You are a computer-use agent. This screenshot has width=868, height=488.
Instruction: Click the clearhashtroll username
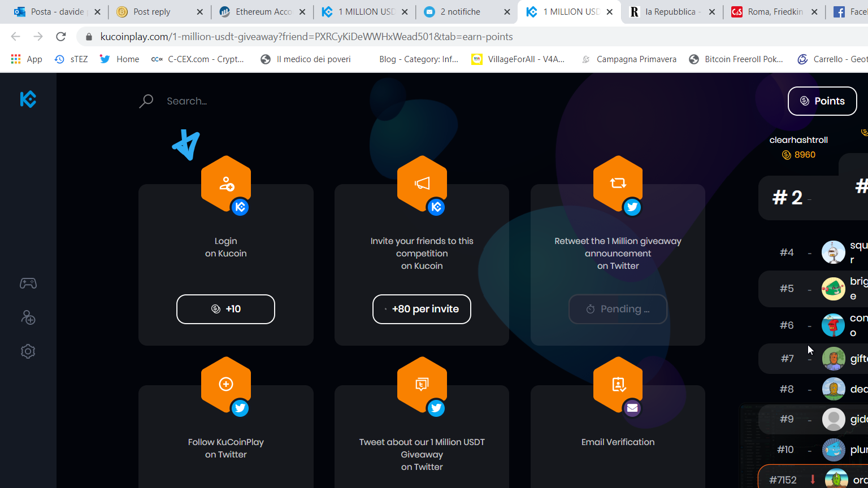click(798, 140)
